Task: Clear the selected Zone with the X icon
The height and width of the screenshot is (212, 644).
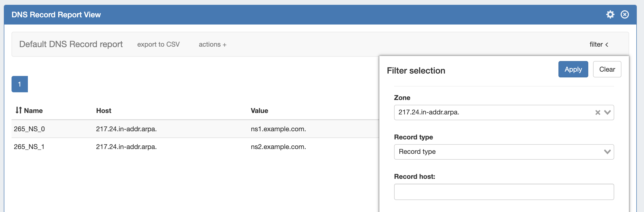Action: pyautogui.click(x=597, y=112)
